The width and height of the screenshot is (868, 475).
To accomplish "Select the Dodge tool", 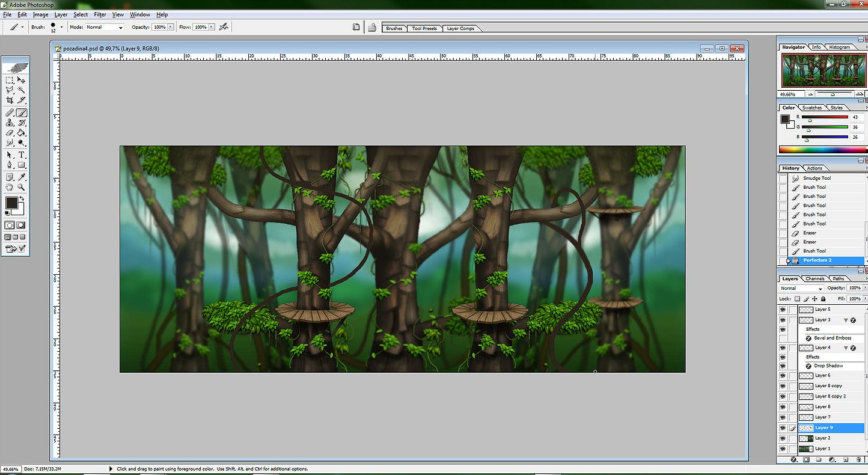I will point(21,143).
